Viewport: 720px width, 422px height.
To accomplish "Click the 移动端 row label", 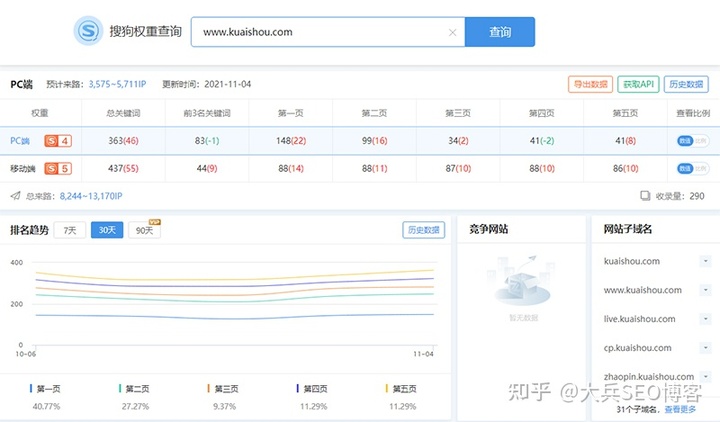I will point(22,169).
